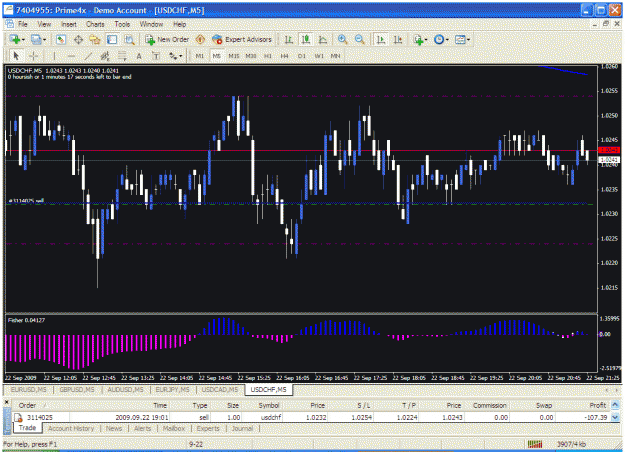Switch to M30 timeframe
Screen dimensions: 625x452
251,56
